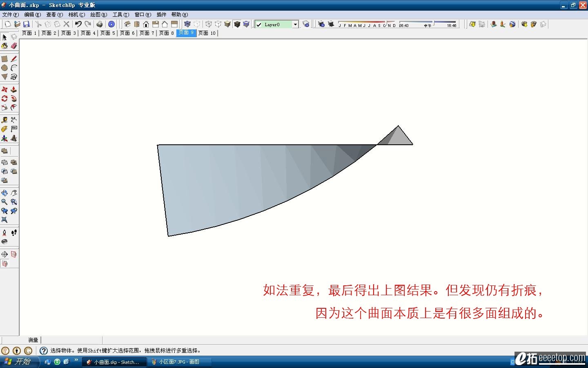Choose the Zoom magnifier tool
Screen dimensions: 588x368
[x=4, y=202]
